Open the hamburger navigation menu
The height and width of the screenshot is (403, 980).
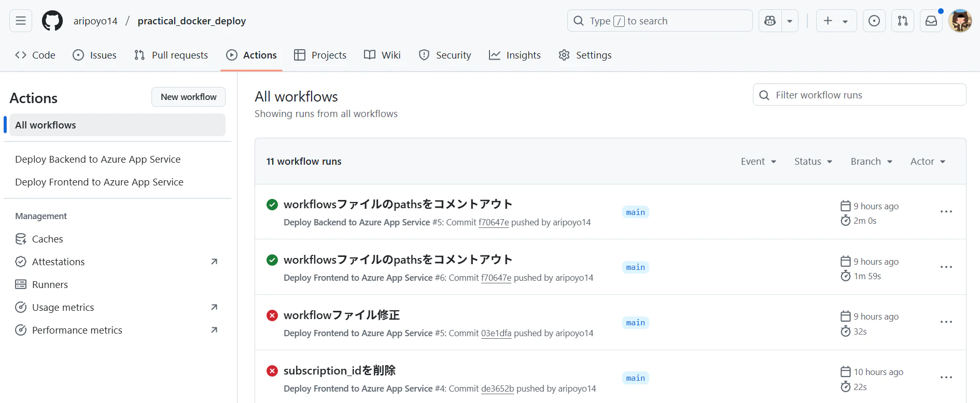(x=21, y=21)
